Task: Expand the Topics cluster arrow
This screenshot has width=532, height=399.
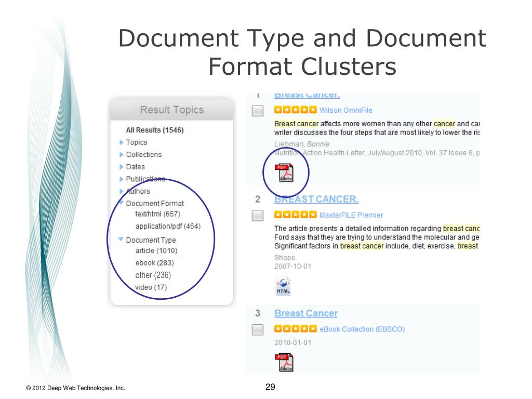Action: tap(121, 142)
